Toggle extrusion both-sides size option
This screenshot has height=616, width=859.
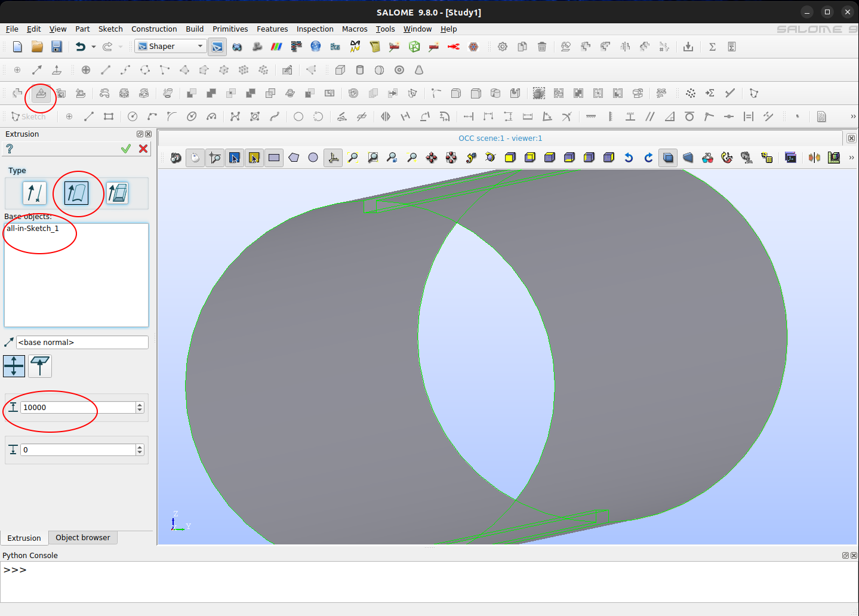14,366
